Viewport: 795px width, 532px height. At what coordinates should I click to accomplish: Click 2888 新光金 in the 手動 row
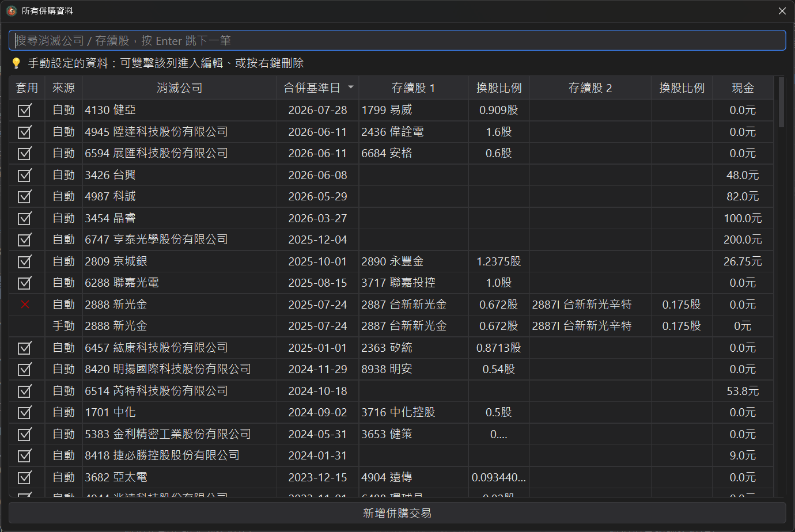point(180,326)
